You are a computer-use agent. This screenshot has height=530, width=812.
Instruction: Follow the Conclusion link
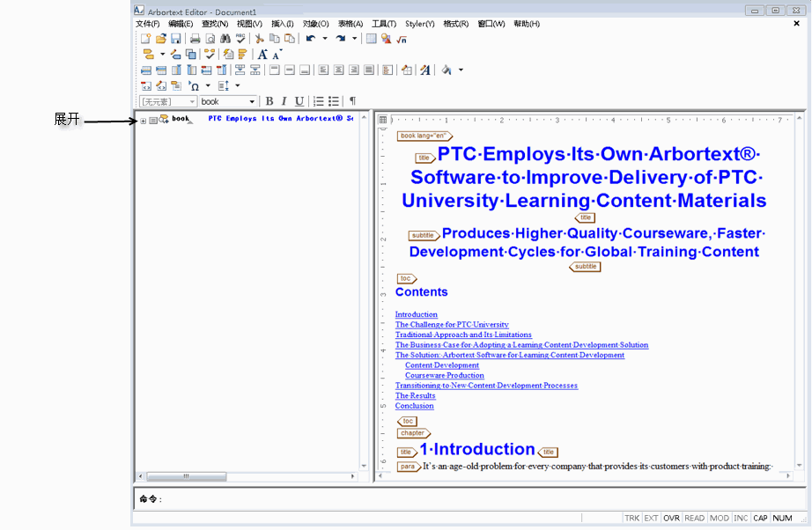click(x=415, y=406)
